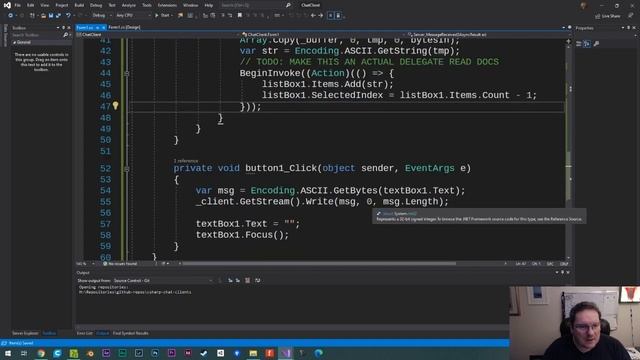Click the Live Share icon
The image size is (640, 360).
[x=608, y=16]
